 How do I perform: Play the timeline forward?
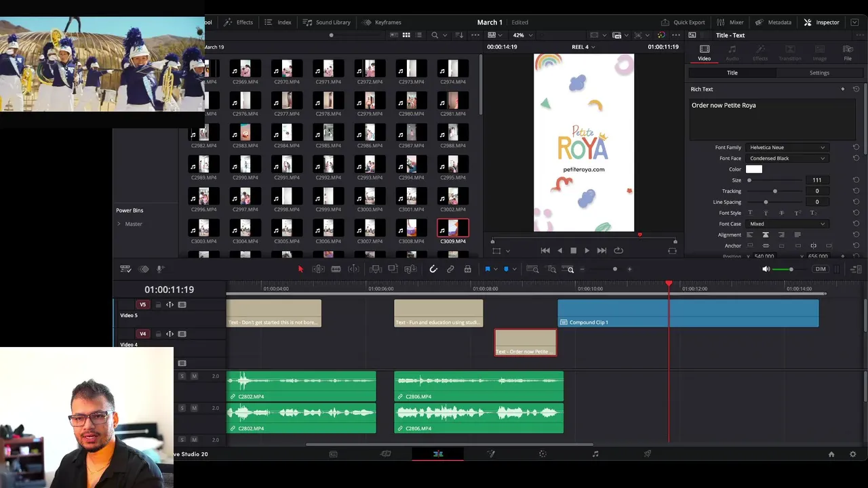(587, 251)
